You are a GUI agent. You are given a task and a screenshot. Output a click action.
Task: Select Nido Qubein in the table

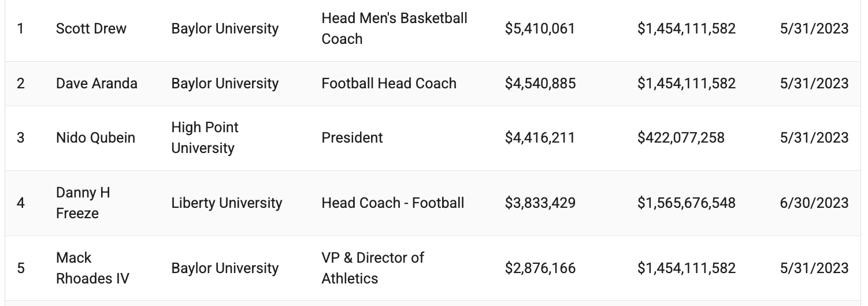click(95, 138)
